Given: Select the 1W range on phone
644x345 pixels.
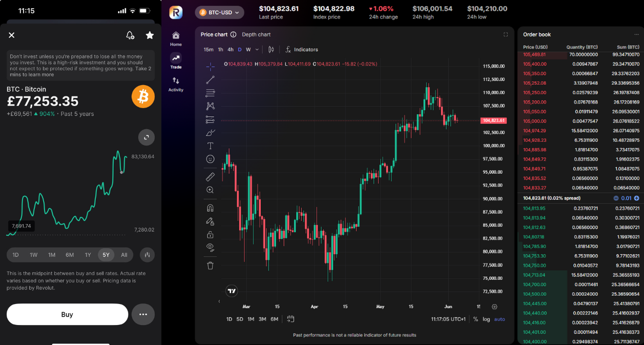Looking at the screenshot, I should tap(34, 255).
